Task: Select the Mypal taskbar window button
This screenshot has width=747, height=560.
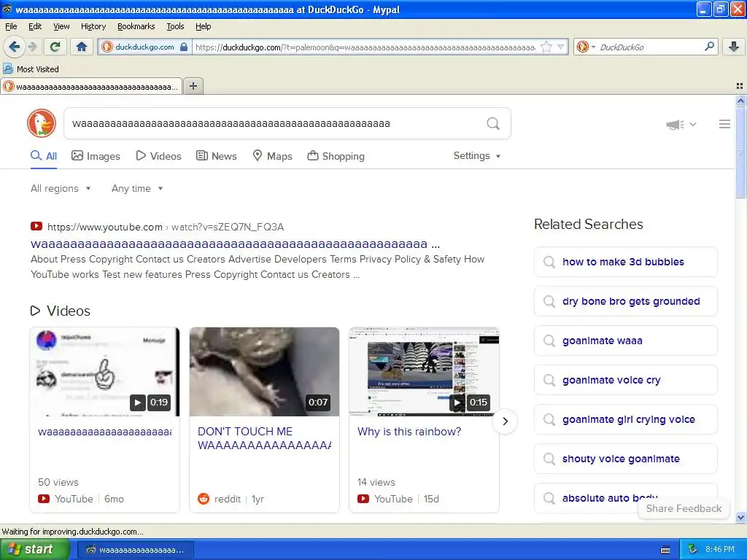Action: 135,550
